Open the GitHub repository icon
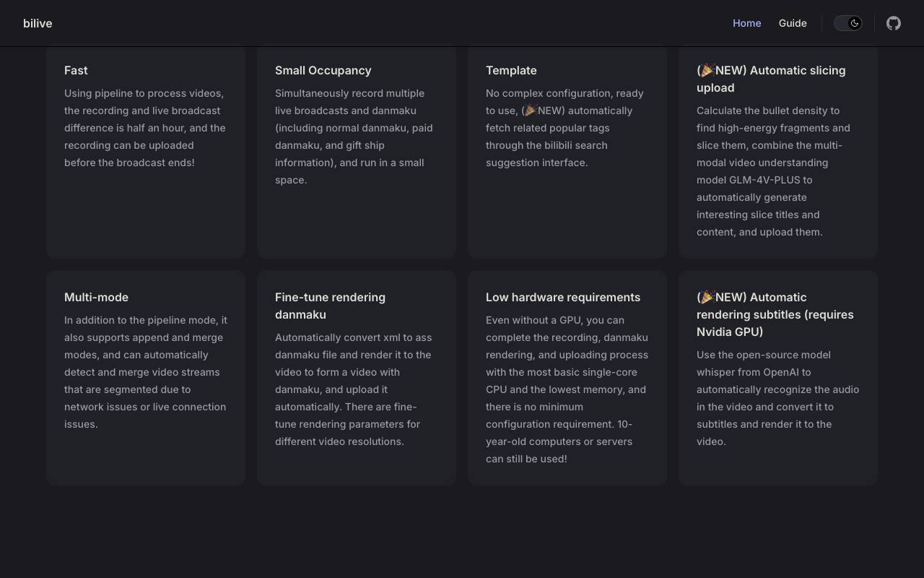 894,23
